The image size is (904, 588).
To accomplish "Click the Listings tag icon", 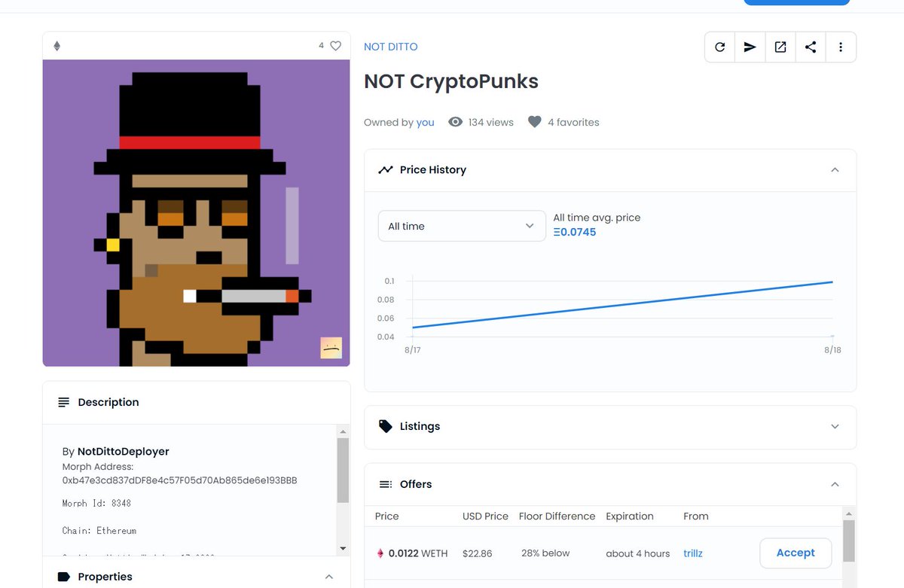I will (x=386, y=426).
